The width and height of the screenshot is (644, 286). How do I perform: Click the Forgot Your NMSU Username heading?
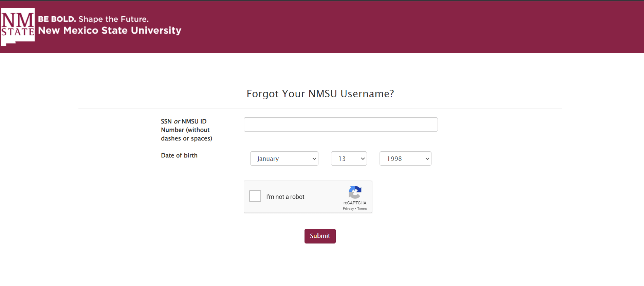click(320, 94)
